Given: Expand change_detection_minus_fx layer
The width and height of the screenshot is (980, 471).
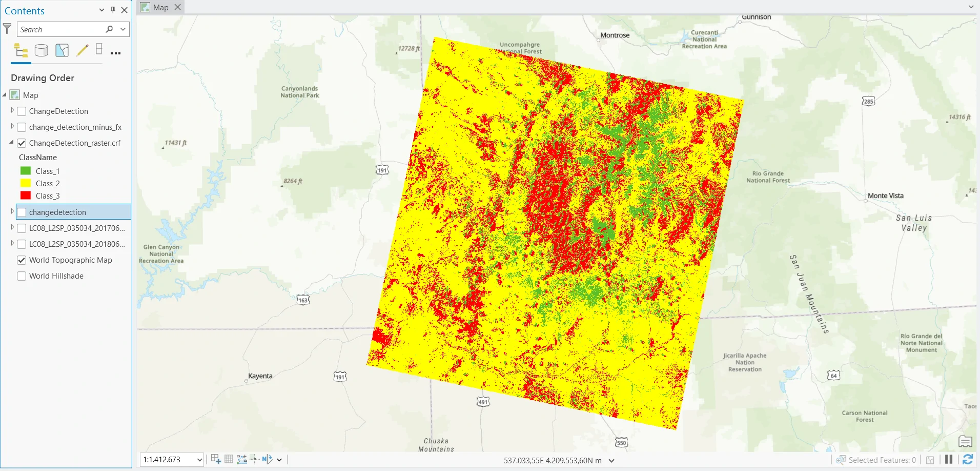Looking at the screenshot, I should tap(12, 126).
